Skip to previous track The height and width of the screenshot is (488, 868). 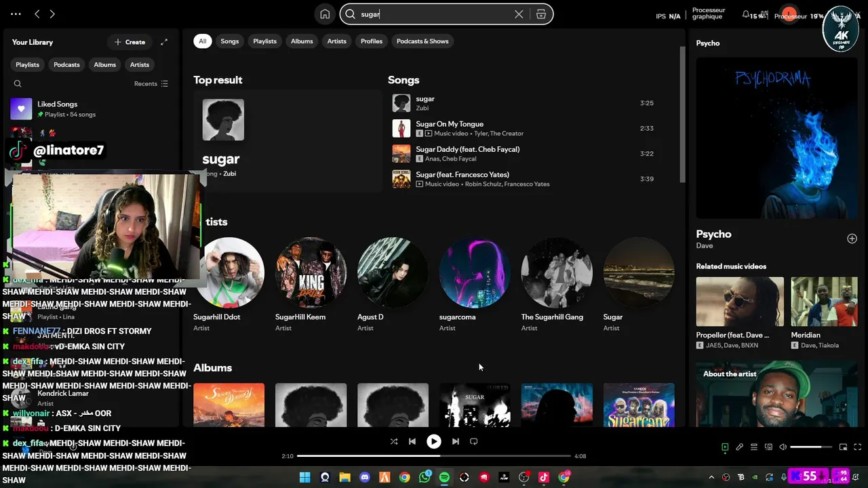pyautogui.click(x=412, y=441)
